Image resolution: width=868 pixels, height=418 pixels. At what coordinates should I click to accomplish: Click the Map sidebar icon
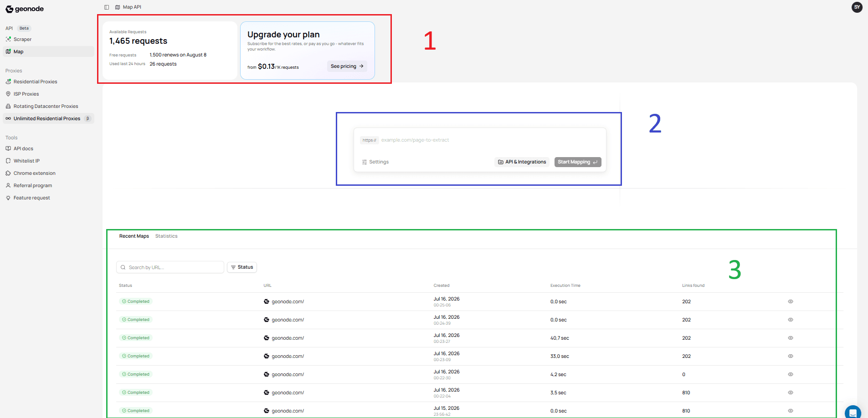coord(8,51)
